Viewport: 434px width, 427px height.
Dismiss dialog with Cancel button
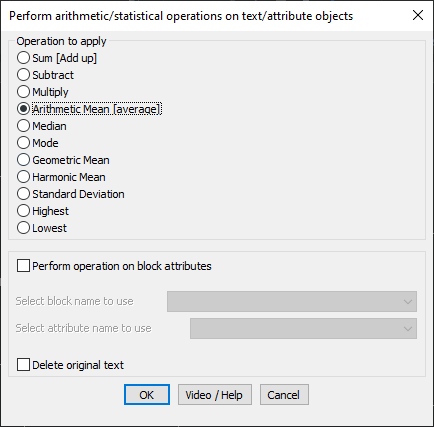284,395
